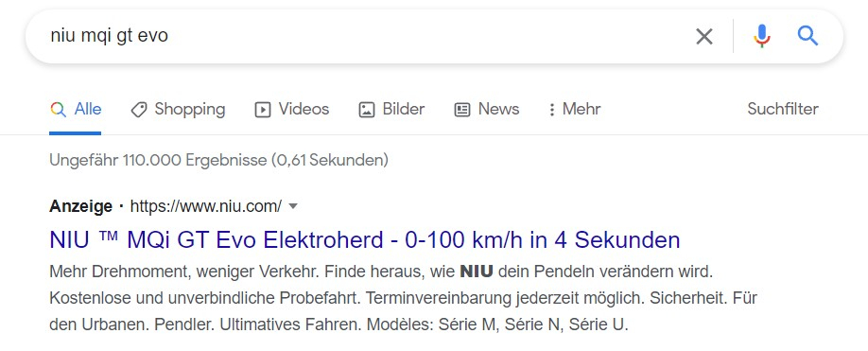Click the Anzeige ad label
Viewport: 868px width, 351px height.
pyautogui.click(x=80, y=206)
